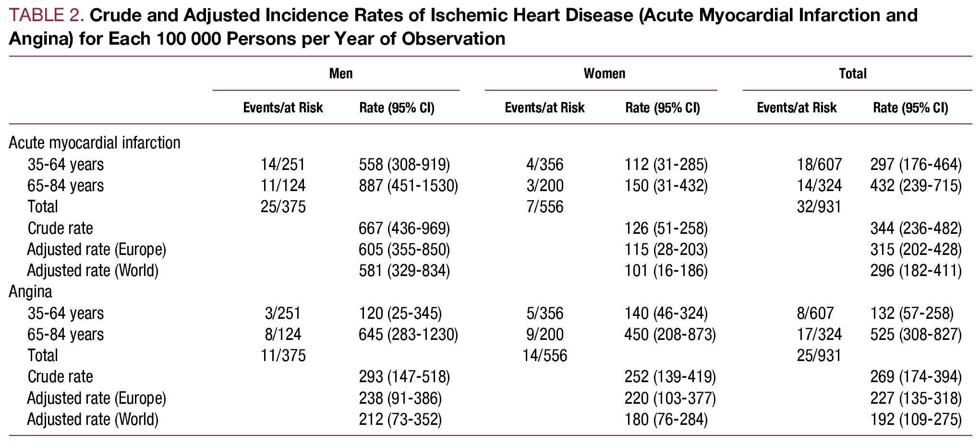The height and width of the screenshot is (446, 980).
Task: Click the angina total 25/931
Action: click(x=819, y=356)
